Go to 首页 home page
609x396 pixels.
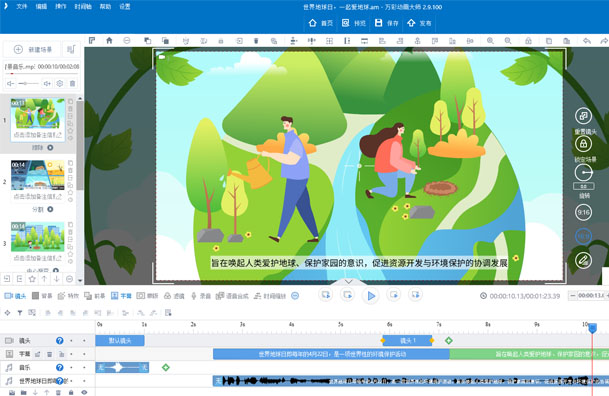point(320,23)
